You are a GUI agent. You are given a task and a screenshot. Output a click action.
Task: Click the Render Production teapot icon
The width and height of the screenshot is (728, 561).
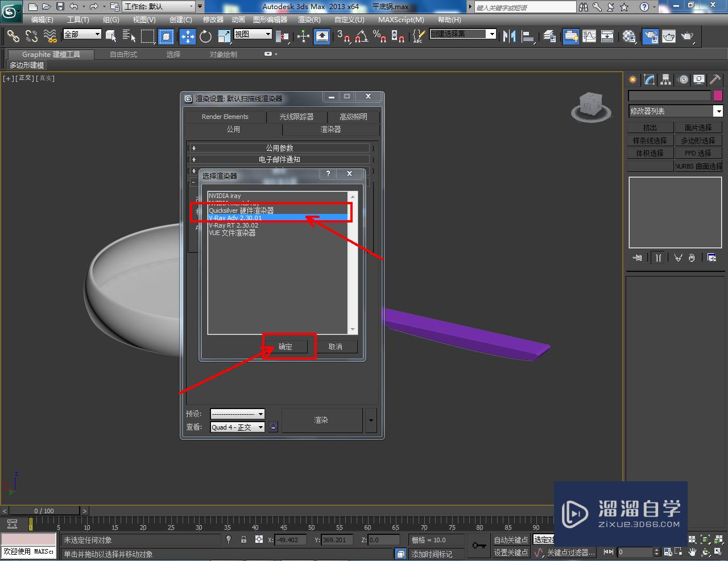(x=688, y=36)
